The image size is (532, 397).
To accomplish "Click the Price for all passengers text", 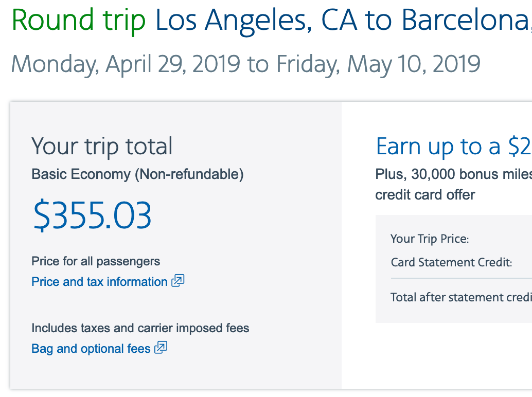I will (x=96, y=261).
